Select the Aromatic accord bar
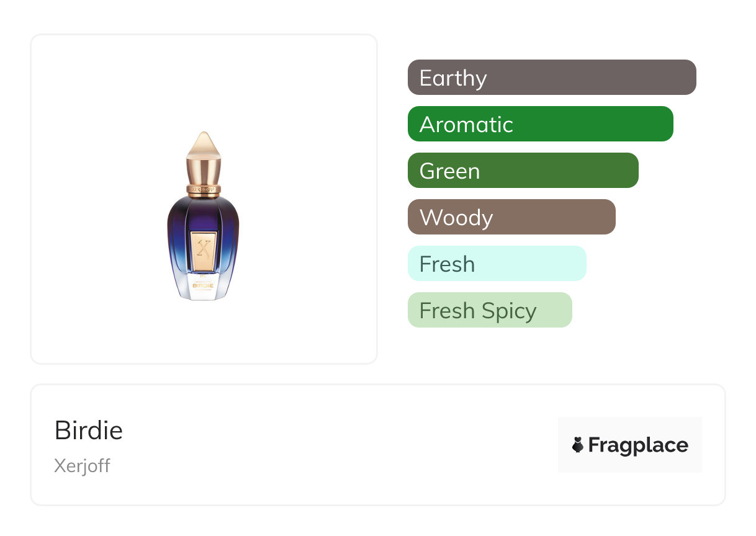This screenshot has height=536, width=756. pyautogui.click(x=540, y=124)
